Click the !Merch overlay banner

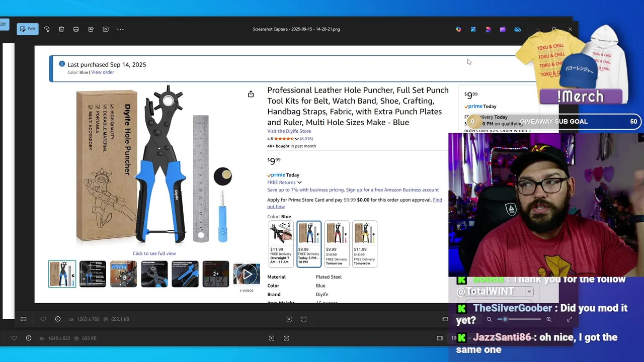coord(581,97)
